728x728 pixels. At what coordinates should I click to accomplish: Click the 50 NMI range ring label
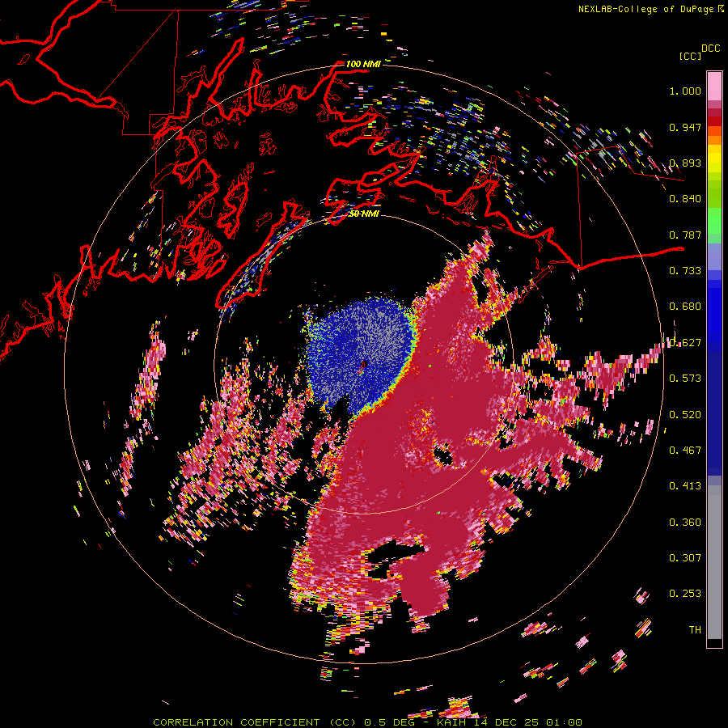(x=364, y=214)
